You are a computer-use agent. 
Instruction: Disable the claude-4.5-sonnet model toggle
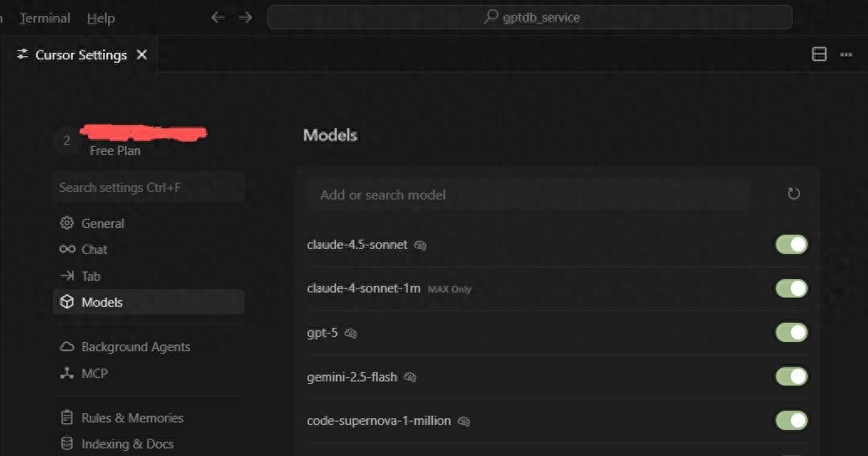coord(791,245)
